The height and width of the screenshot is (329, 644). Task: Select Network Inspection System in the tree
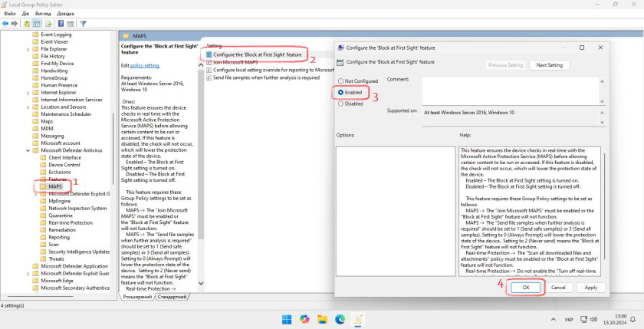tap(77, 209)
